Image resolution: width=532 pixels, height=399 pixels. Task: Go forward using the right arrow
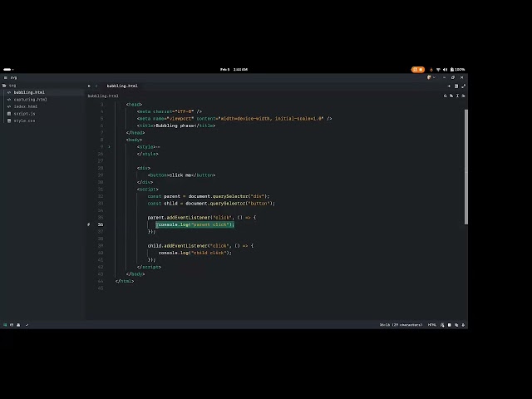tap(96, 86)
